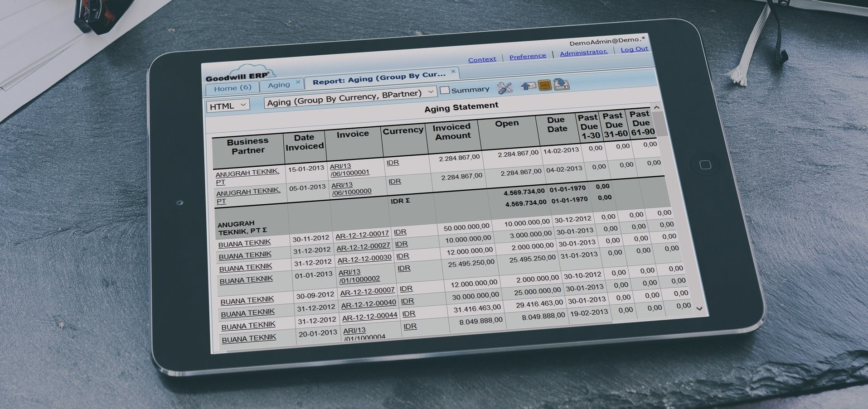This screenshot has height=409, width=868.
Task: Click the send mail envelope icon
Action: (x=528, y=86)
